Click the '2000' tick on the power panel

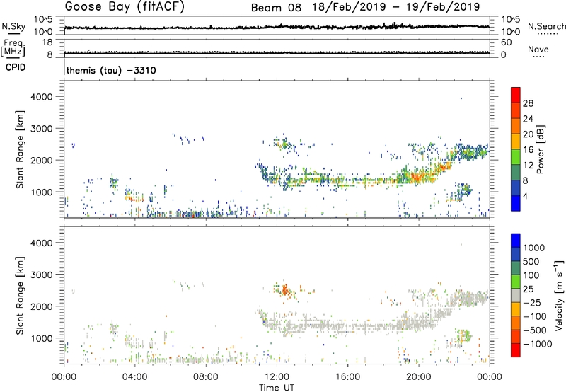click(x=41, y=160)
